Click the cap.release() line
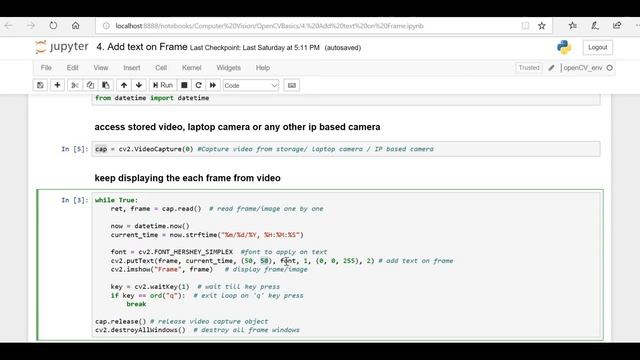Image resolution: width=640 pixels, height=360 pixels. click(x=182, y=321)
